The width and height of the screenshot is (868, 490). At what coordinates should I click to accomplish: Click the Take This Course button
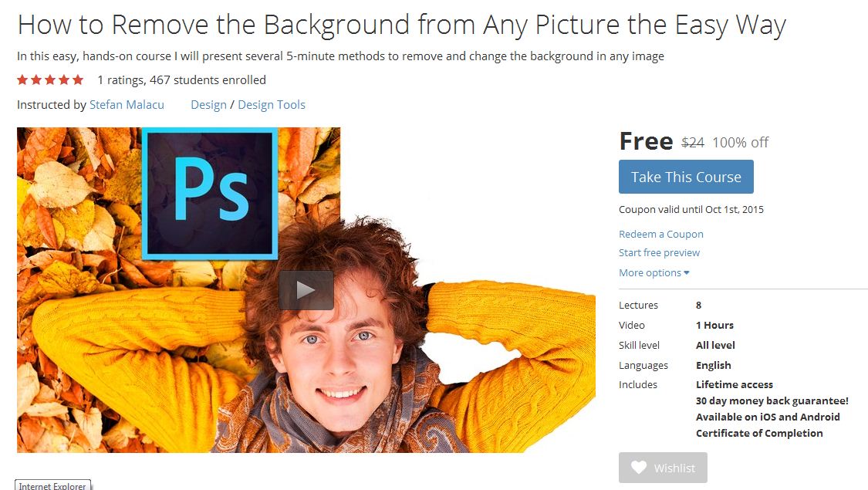pos(686,177)
